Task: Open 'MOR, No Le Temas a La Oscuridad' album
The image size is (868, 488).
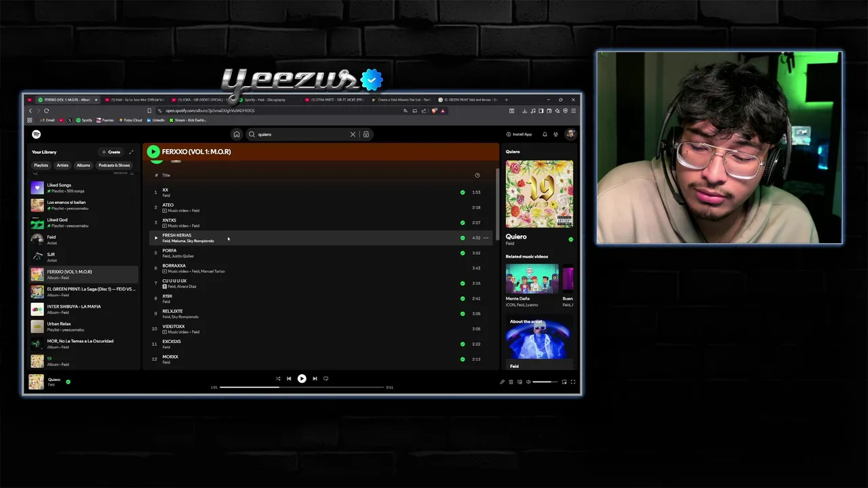Action: [x=84, y=344]
